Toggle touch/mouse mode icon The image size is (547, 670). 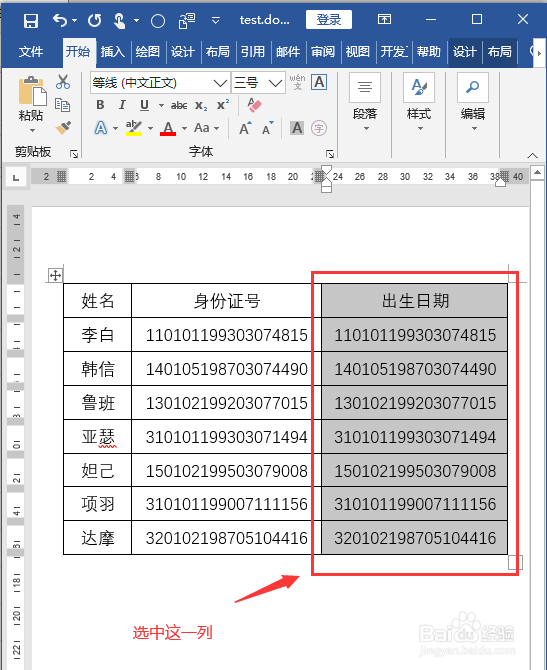(120, 20)
